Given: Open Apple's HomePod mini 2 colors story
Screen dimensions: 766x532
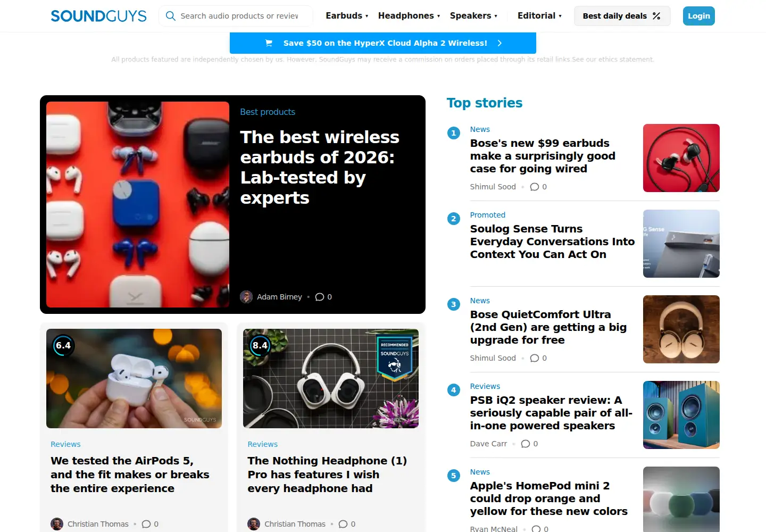Looking at the screenshot, I should tap(548, 498).
